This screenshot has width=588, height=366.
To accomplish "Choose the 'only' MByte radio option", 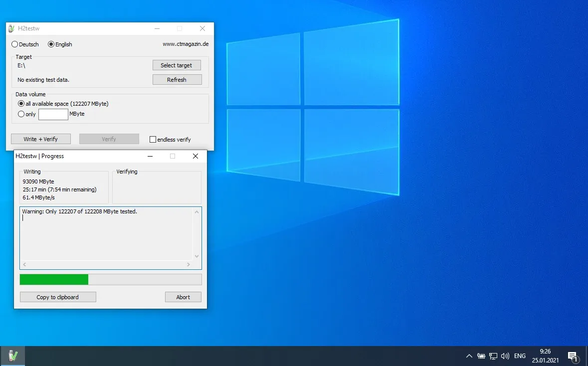I will point(21,114).
